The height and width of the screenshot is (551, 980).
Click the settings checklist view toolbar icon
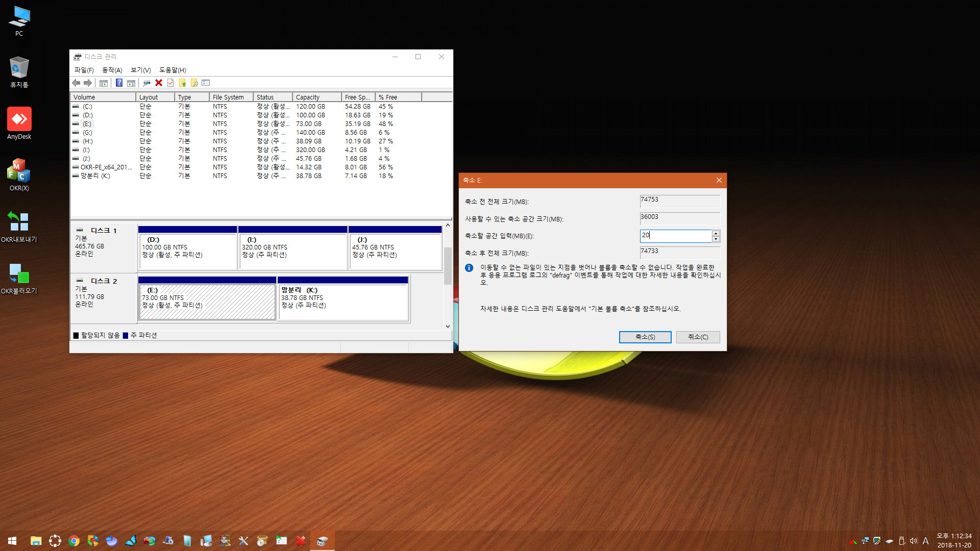tap(206, 83)
